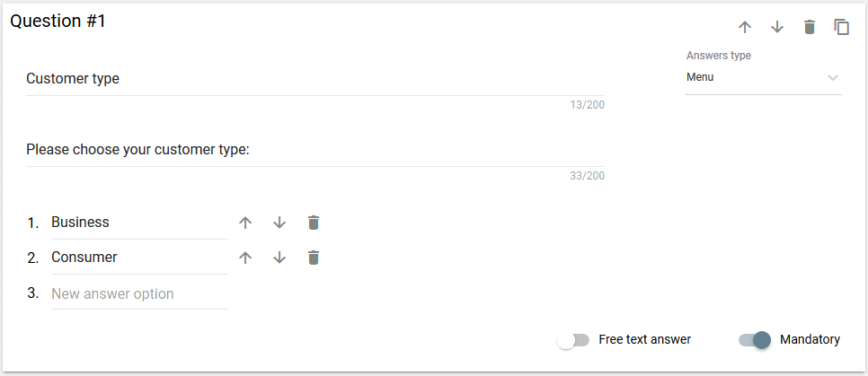Move Business option down
The height and width of the screenshot is (376, 868).
tap(279, 223)
